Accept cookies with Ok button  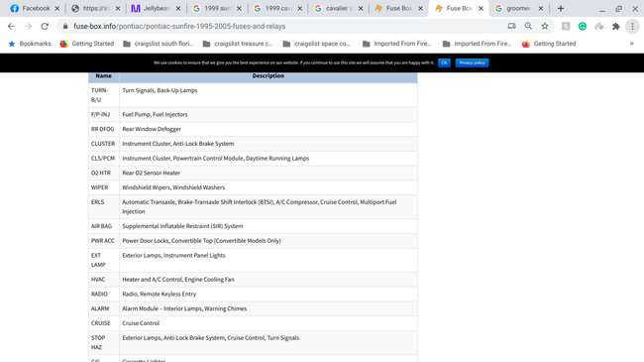pos(444,62)
